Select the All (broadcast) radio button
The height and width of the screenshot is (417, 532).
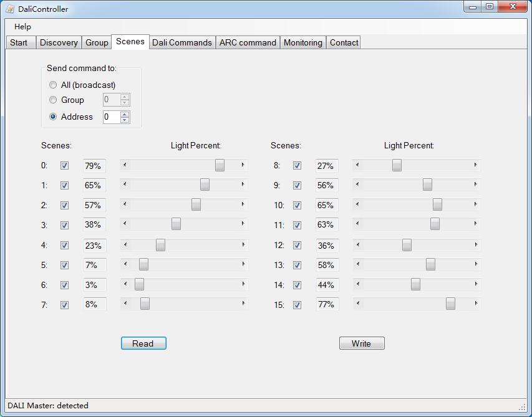[53, 85]
